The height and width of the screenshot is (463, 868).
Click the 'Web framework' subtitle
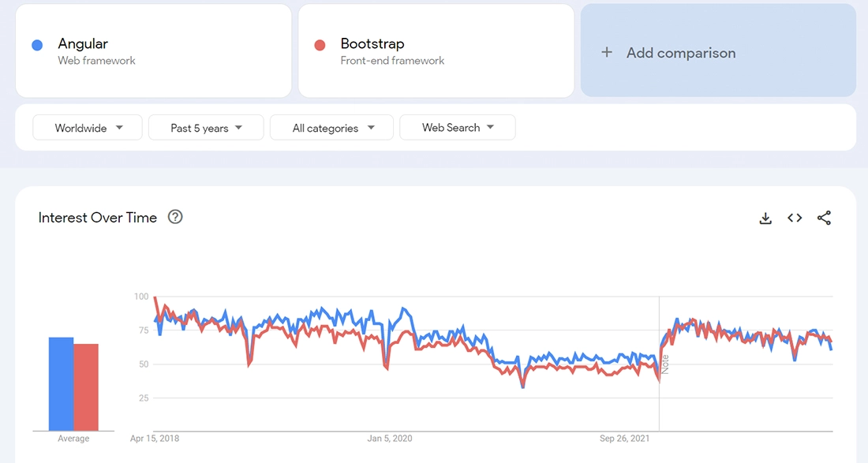[96, 61]
